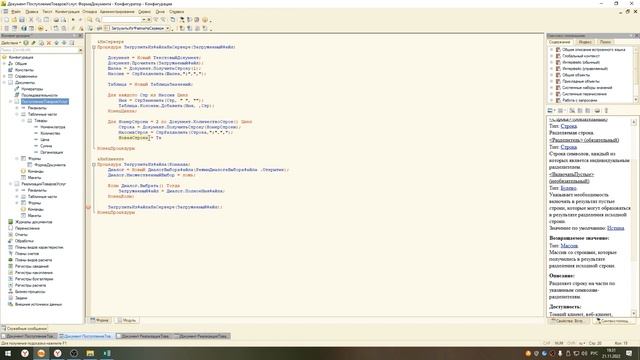The width and height of the screenshot is (640, 360).
Task: Switch to the Модуль tab below editor
Action: coord(127,320)
